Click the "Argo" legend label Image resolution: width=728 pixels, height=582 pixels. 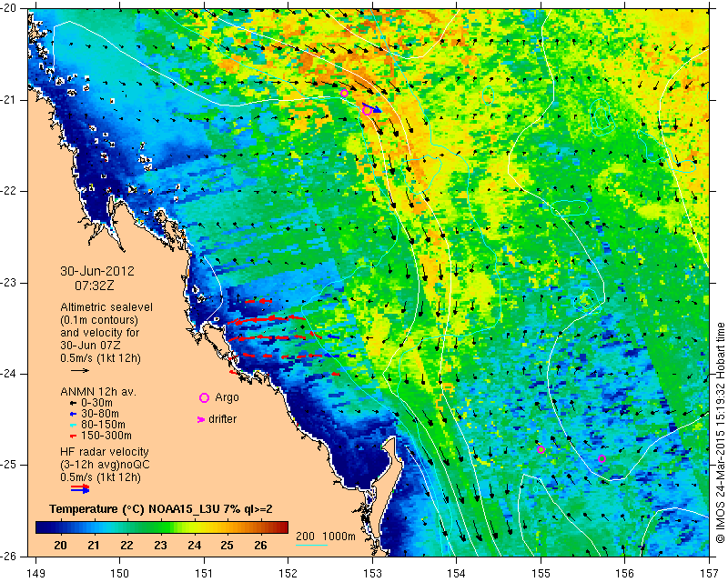pyautogui.click(x=227, y=397)
